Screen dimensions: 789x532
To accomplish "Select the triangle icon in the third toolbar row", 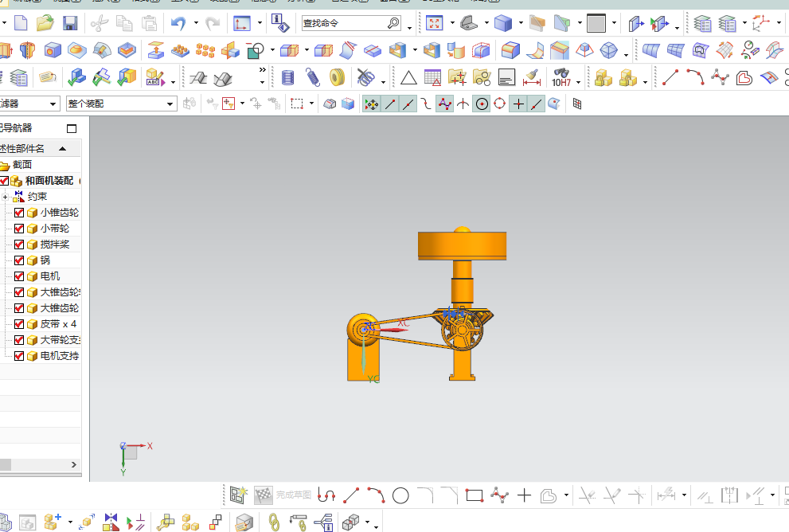I will (408, 78).
